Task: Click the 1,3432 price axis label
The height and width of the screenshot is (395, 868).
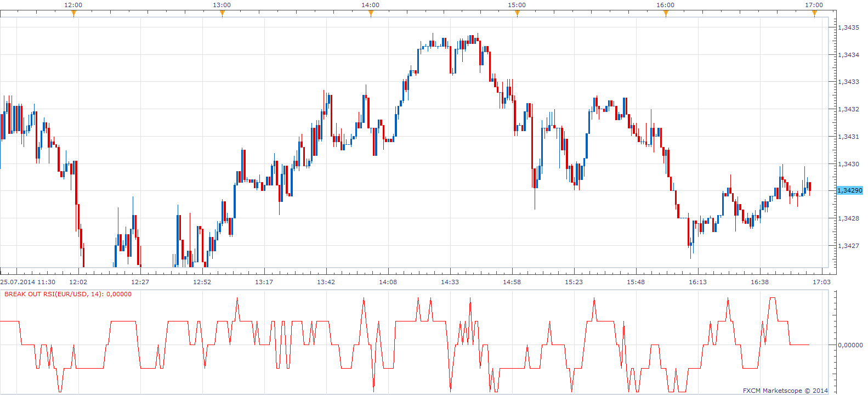Action: pyautogui.click(x=848, y=109)
